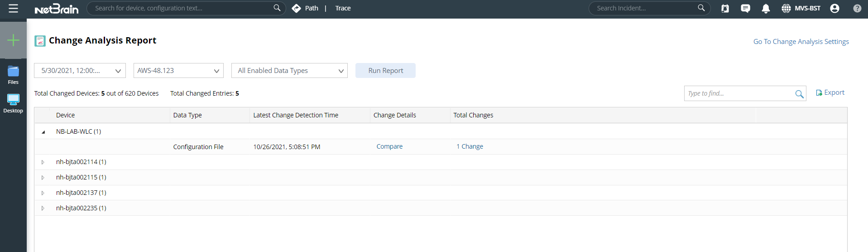Click the Compare link
The image size is (868, 252).
coord(389,146)
